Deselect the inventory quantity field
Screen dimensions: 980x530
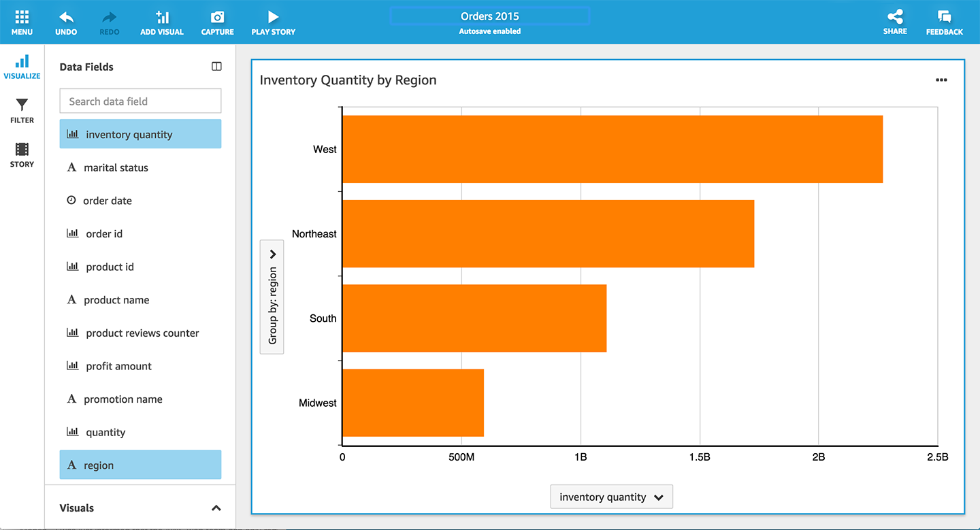(140, 134)
